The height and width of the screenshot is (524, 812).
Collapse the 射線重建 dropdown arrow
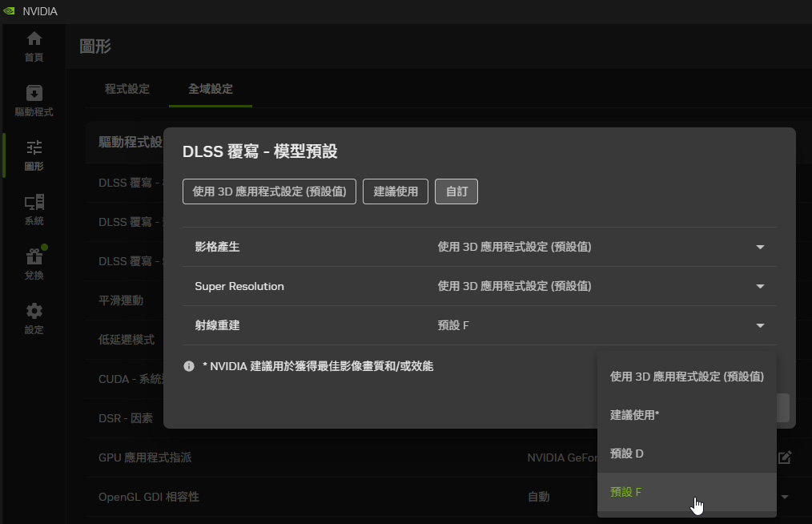point(760,326)
